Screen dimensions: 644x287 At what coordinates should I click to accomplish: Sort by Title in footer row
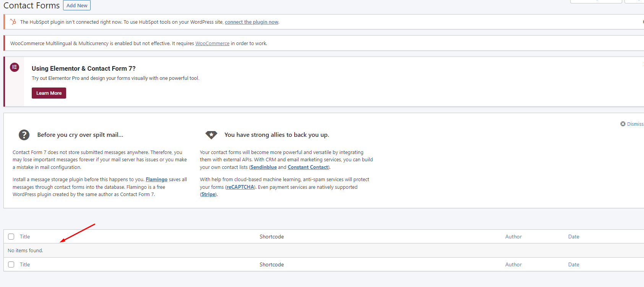25,265
